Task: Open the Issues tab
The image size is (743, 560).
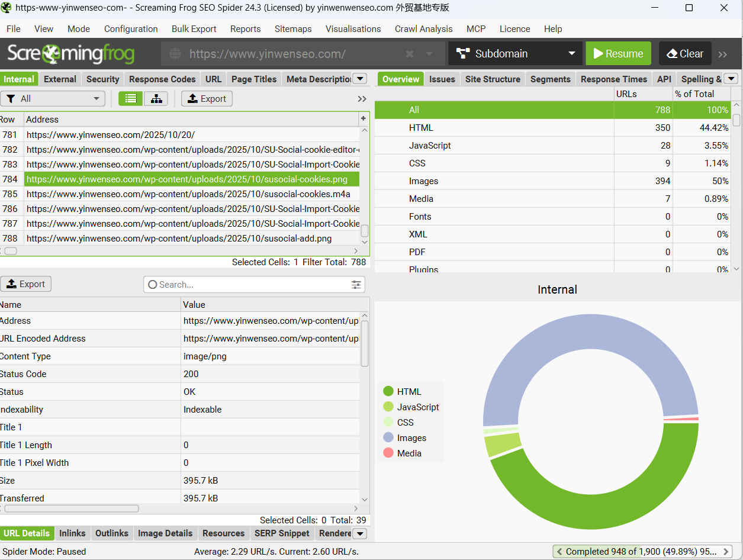Action: pyautogui.click(x=442, y=79)
